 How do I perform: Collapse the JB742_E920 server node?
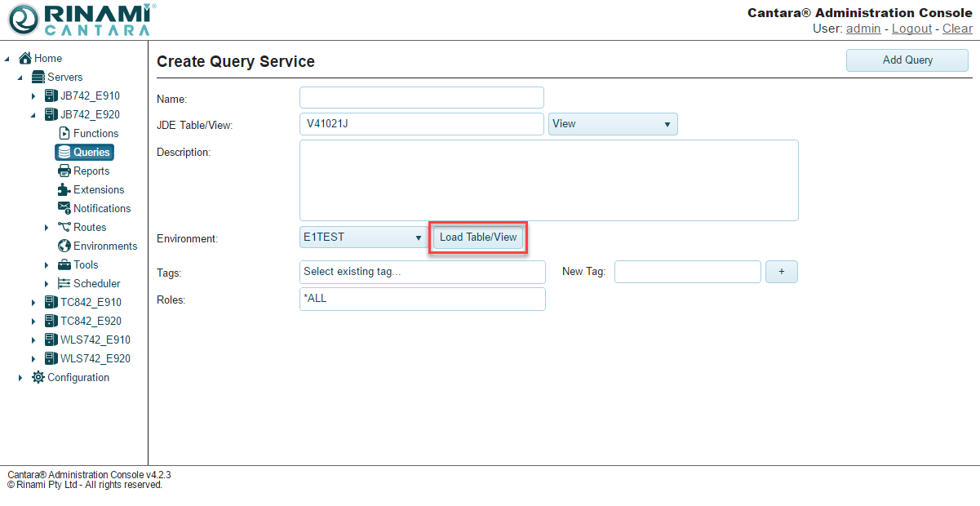coord(33,115)
